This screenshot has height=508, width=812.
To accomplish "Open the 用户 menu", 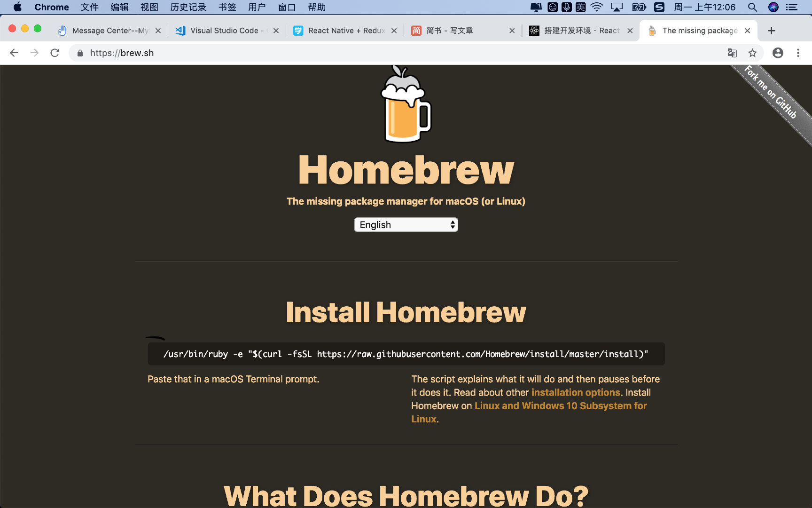I will 257,7.
